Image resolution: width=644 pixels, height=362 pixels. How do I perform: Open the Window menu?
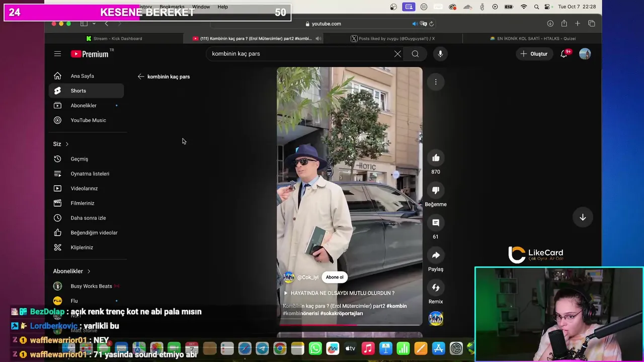point(201,7)
